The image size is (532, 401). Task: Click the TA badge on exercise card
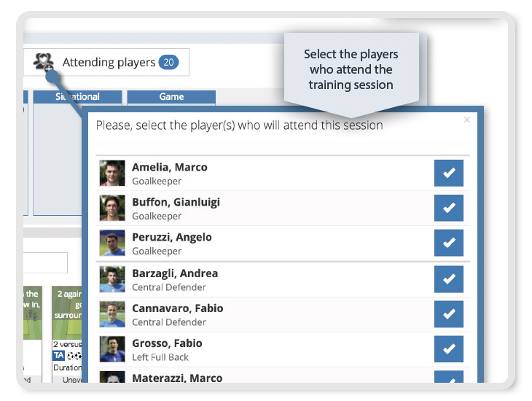click(x=59, y=356)
